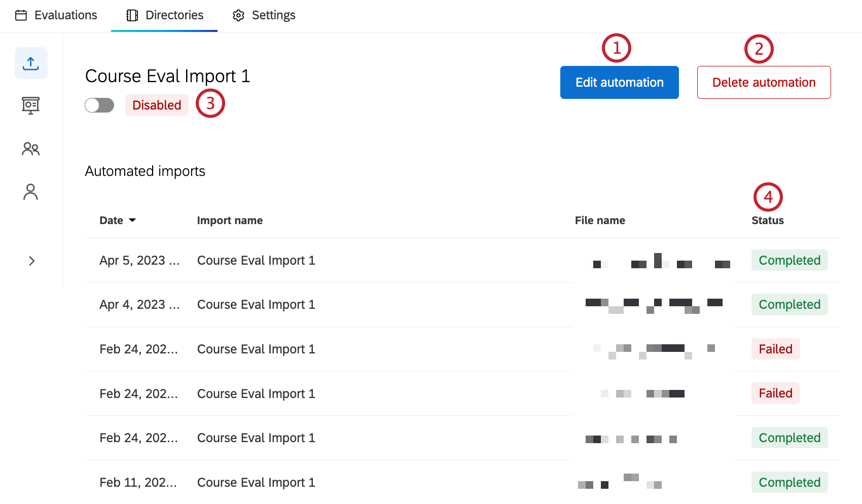Click the Evaluations calendar icon
862x504 pixels.
coord(21,15)
